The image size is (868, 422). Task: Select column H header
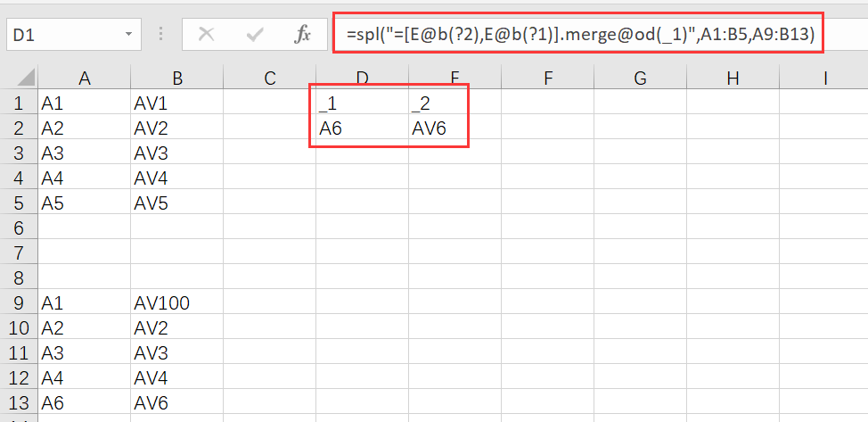[x=733, y=79]
